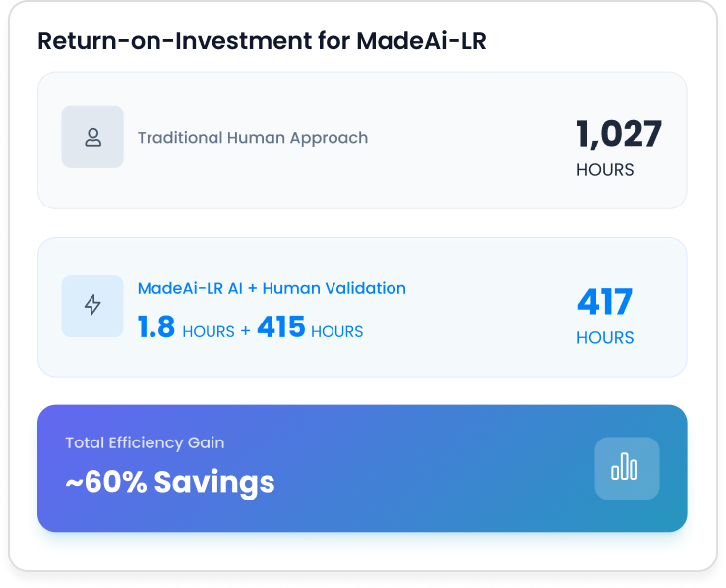The width and height of the screenshot is (726, 588).
Task: Click the ~60% Savings text
Action: click(170, 482)
